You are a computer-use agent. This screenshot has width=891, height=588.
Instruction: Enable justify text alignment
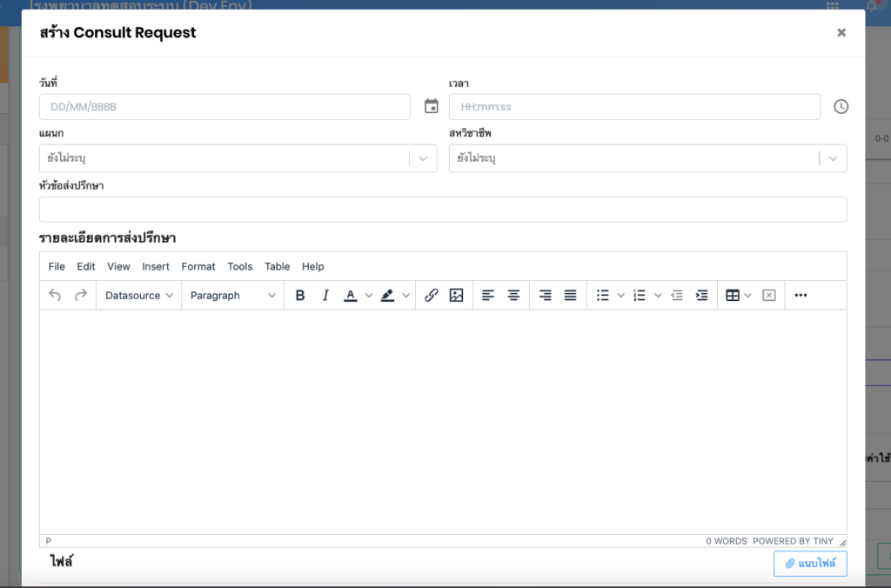point(570,295)
